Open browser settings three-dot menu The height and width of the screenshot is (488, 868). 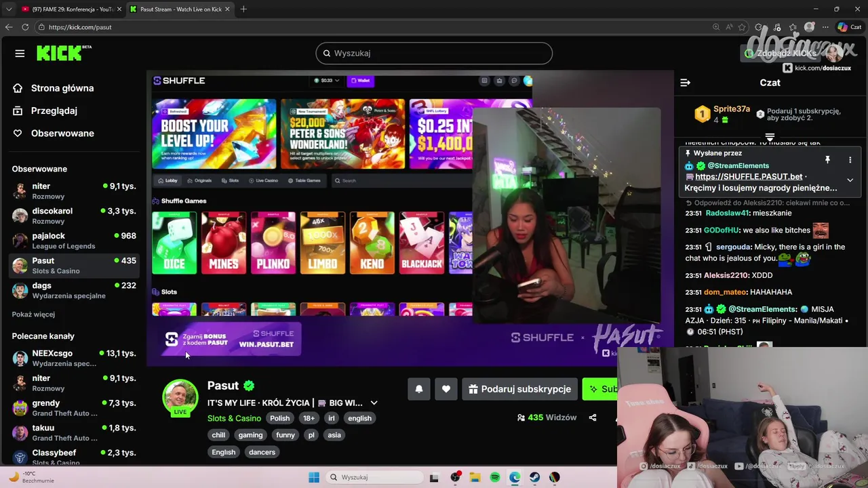point(825,27)
